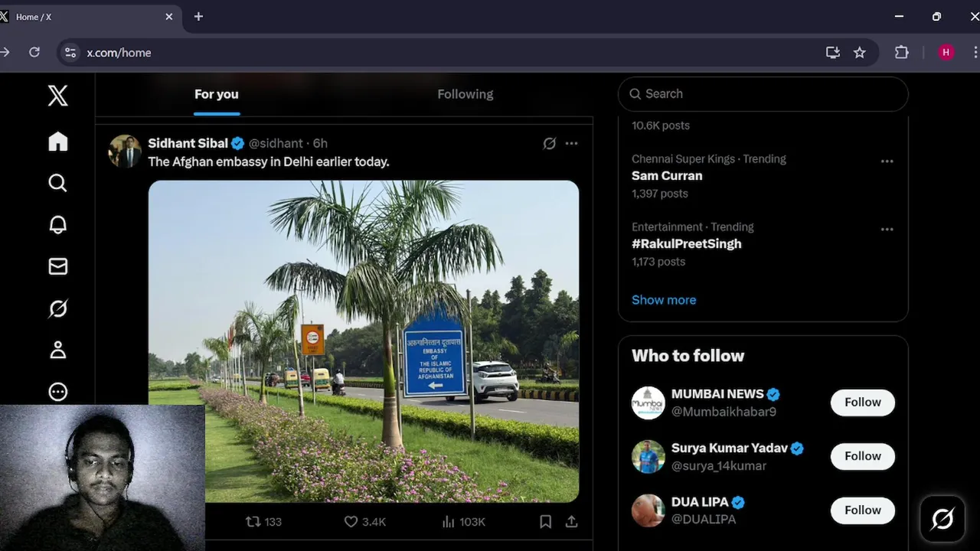Open the 6h post timestamp
Image resolution: width=980 pixels, height=551 pixels.
[x=320, y=143]
